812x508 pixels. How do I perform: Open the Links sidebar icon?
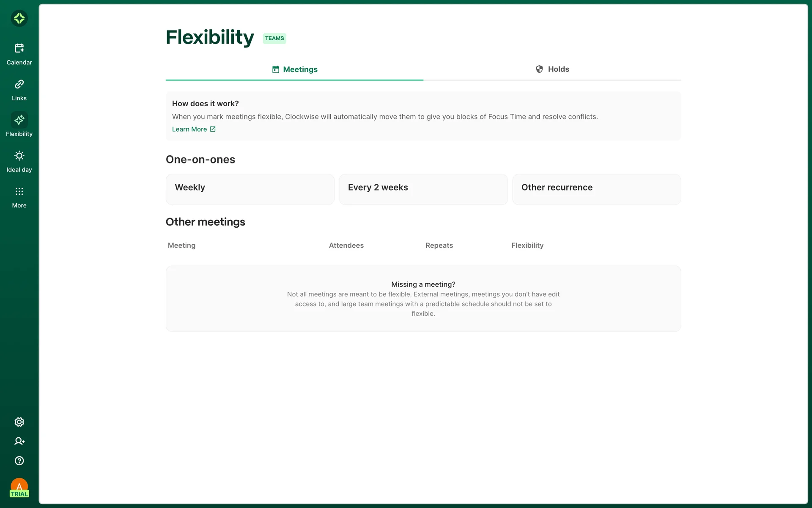tap(19, 84)
